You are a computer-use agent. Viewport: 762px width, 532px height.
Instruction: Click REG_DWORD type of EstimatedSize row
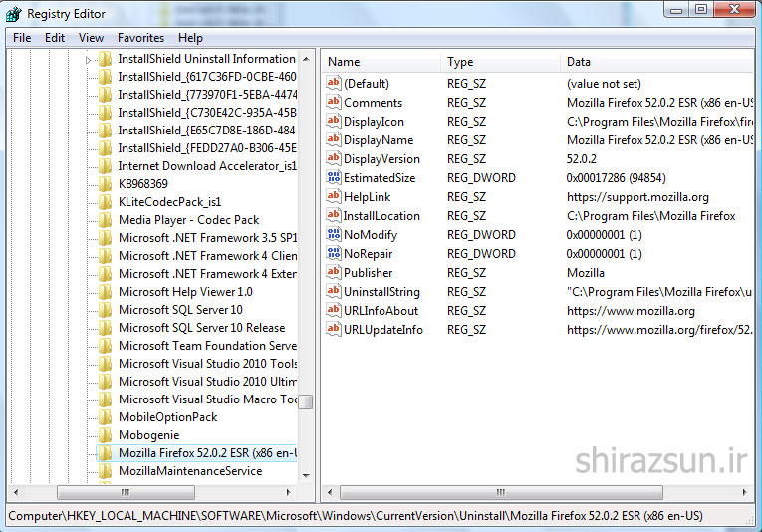point(481,178)
